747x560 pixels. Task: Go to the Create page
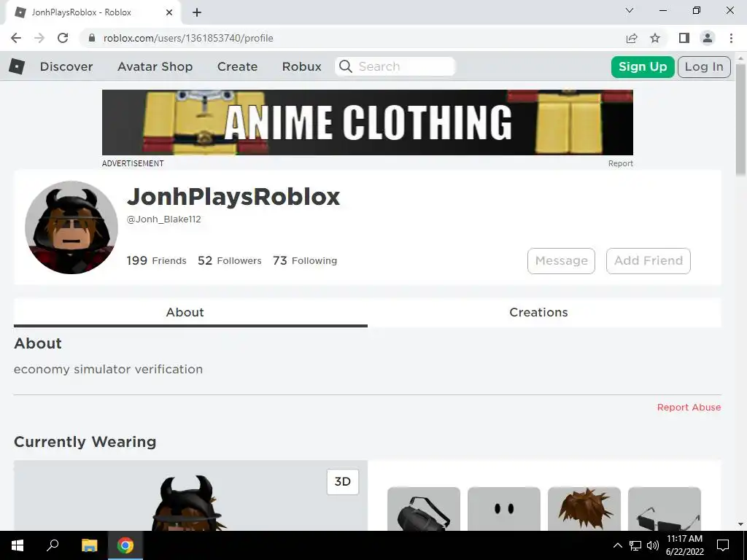[237, 66]
